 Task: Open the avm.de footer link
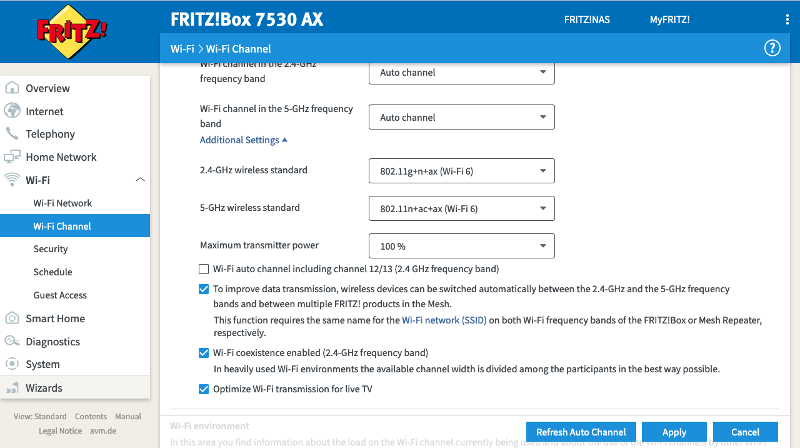coord(103,431)
